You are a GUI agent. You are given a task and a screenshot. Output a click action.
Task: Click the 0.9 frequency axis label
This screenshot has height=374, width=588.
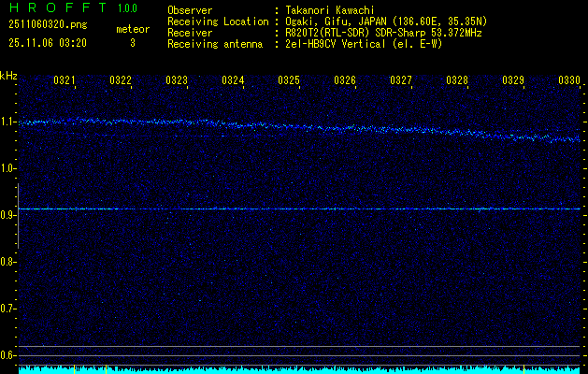click(8, 215)
